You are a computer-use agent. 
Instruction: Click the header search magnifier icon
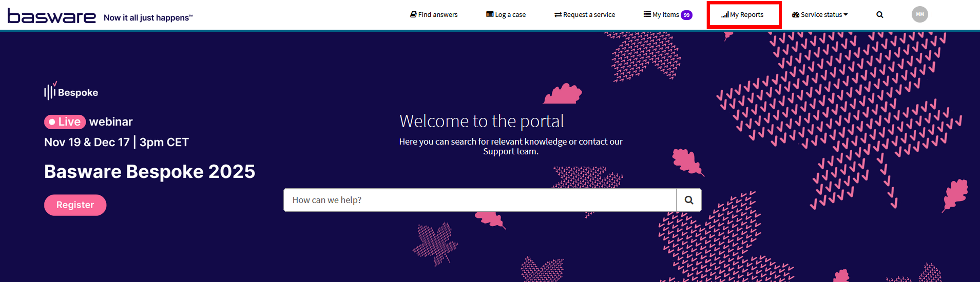coord(880,15)
